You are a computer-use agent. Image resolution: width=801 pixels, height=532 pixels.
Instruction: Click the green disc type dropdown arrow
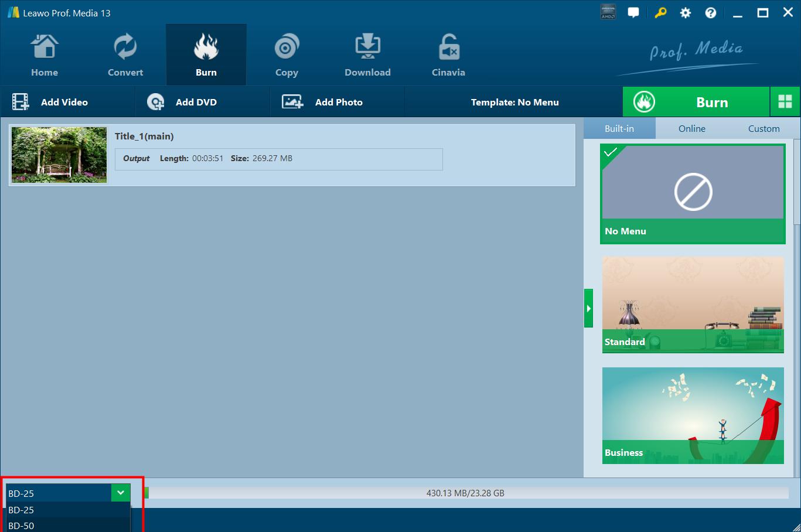pos(121,493)
